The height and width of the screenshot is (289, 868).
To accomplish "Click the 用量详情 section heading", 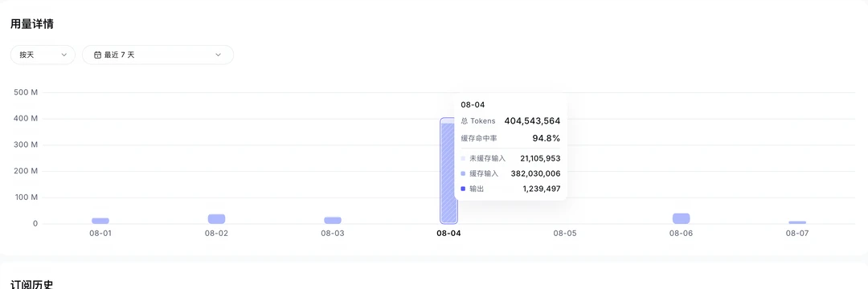I will (32, 24).
